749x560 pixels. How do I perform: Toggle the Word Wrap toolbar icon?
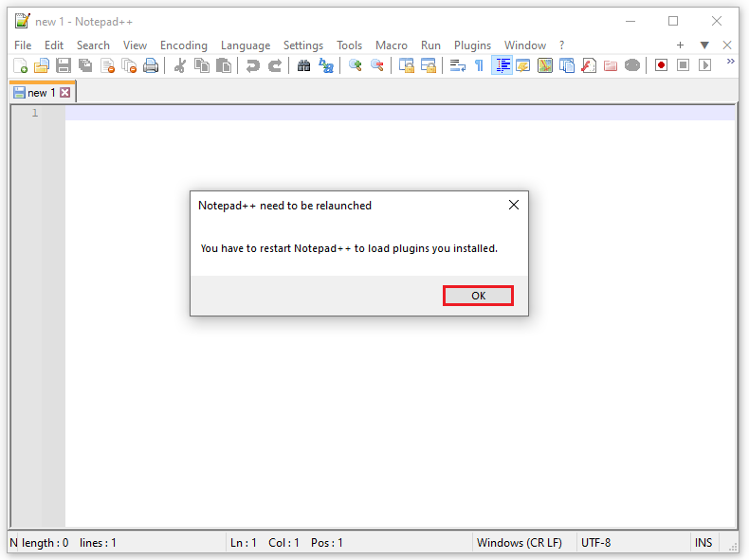tap(457, 65)
